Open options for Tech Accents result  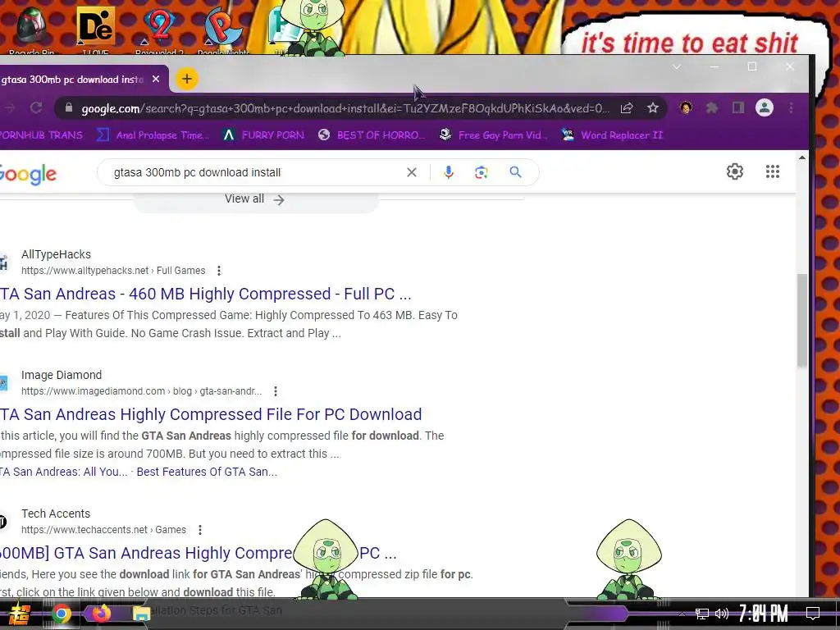click(200, 530)
